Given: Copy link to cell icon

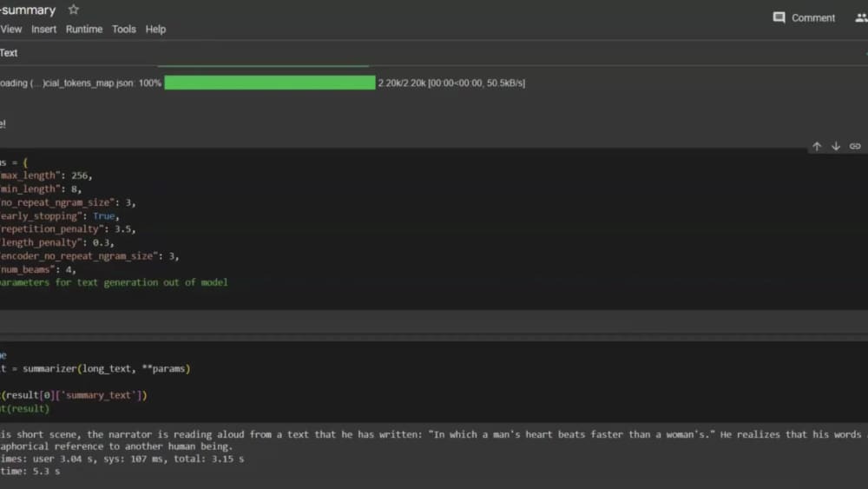Looking at the screenshot, I should click(855, 146).
